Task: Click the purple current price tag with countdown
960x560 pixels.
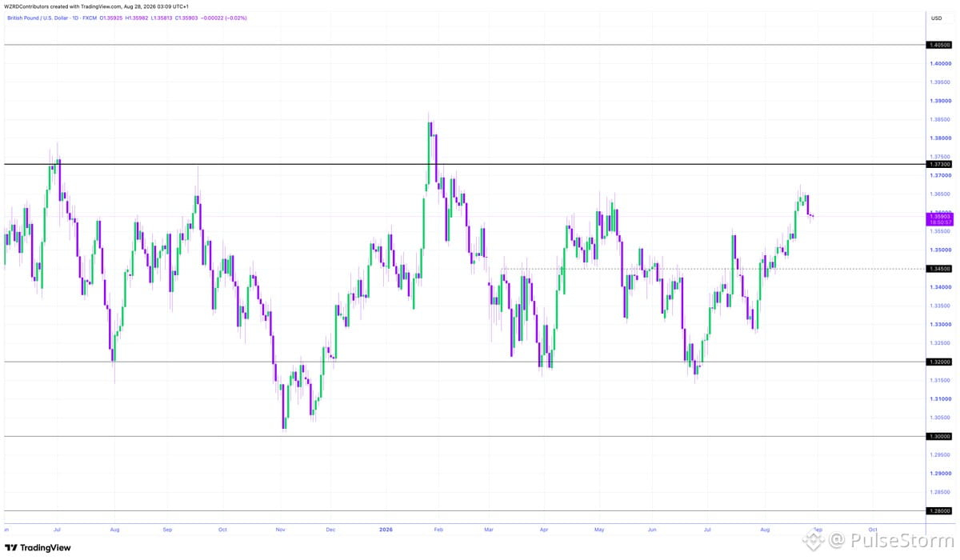Action: tap(939, 219)
